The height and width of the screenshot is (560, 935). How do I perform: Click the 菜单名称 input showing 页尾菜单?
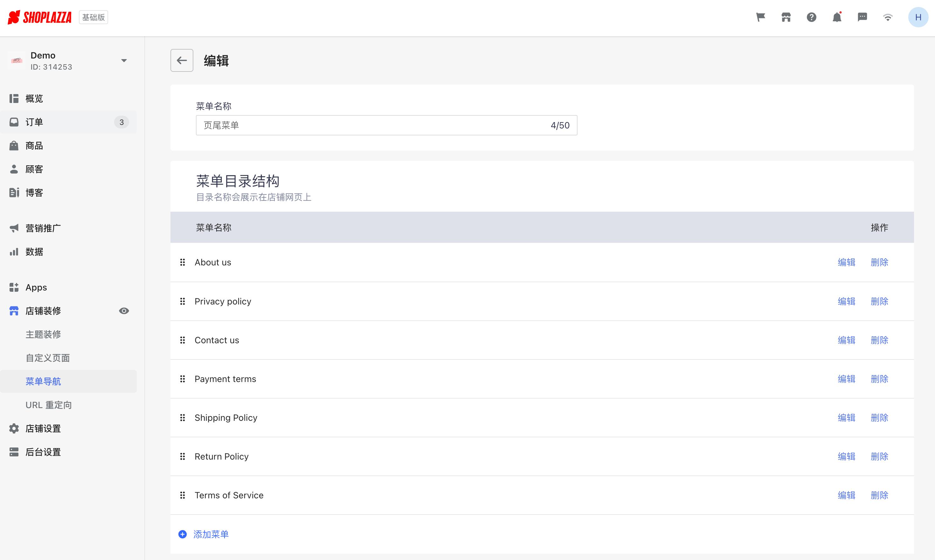click(386, 125)
